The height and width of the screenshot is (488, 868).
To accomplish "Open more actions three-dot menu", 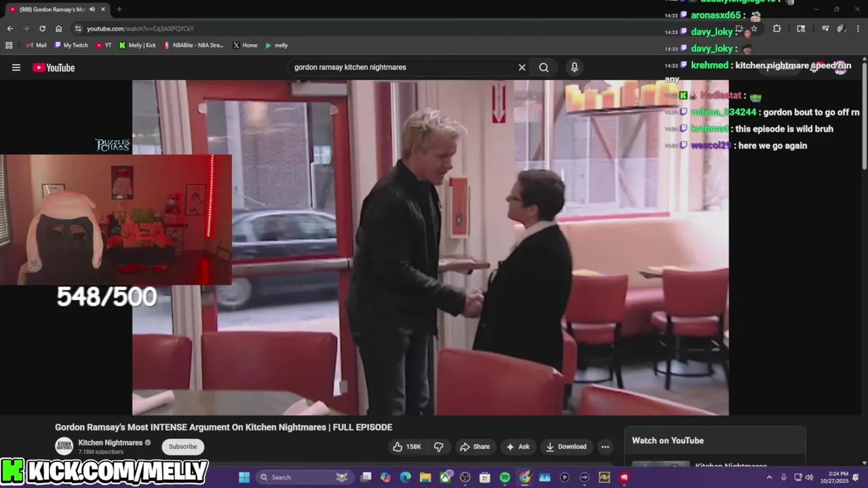I will click(x=605, y=447).
